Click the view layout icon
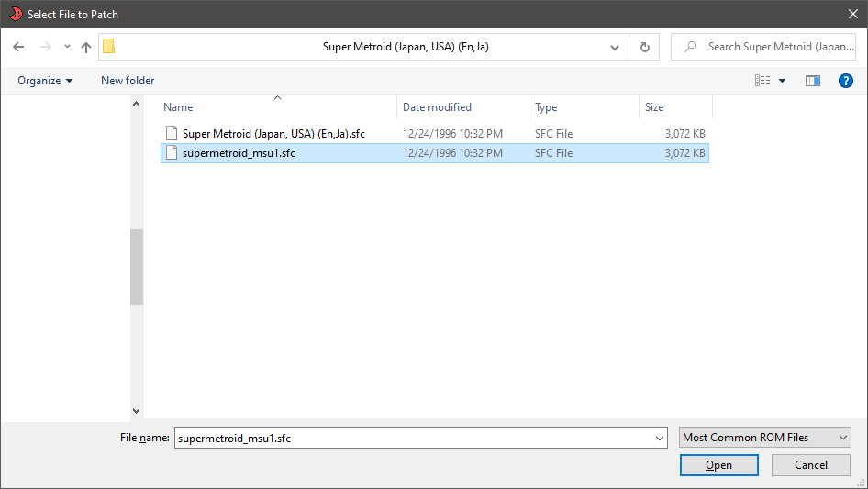 tap(762, 81)
